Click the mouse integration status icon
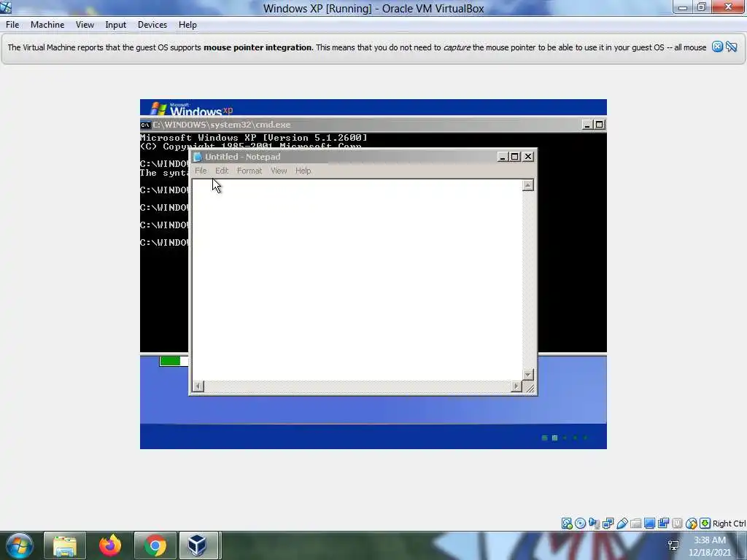 click(692, 524)
